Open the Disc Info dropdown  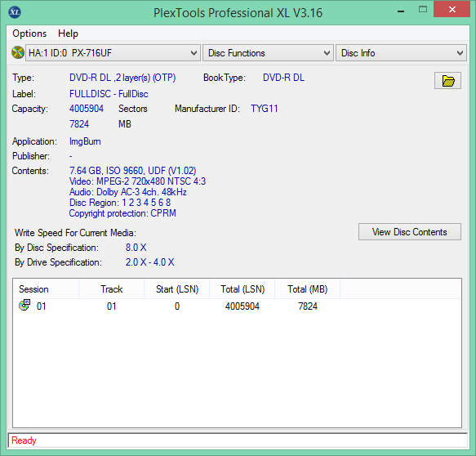pos(401,53)
